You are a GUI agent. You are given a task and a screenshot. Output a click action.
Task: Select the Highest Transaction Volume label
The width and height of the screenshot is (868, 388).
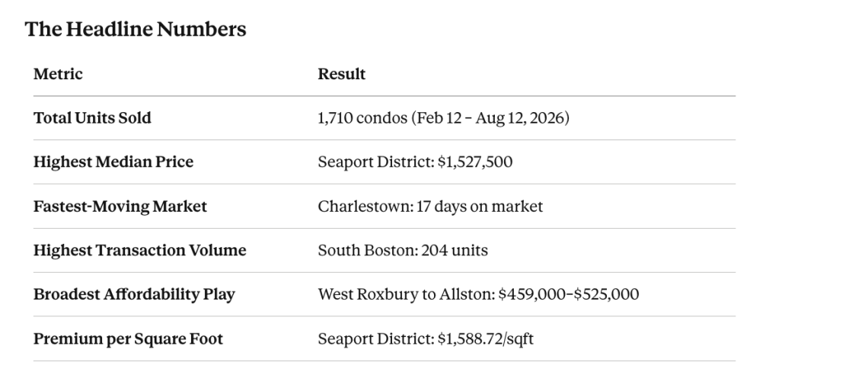[140, 250]
